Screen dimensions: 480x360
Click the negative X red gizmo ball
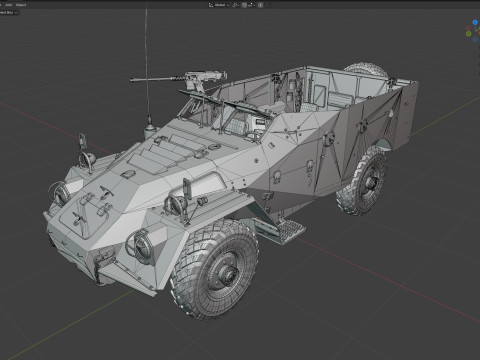click(468, 28)
